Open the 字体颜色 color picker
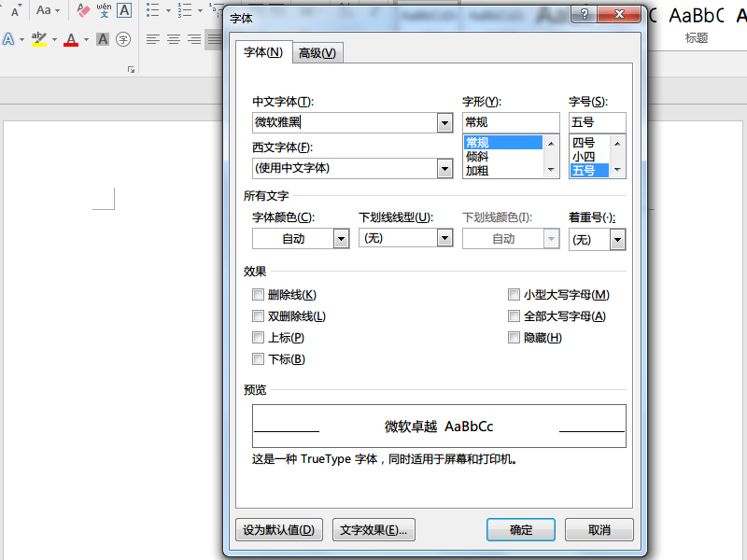The image size is (747, 560). click(x=301, y=239)
